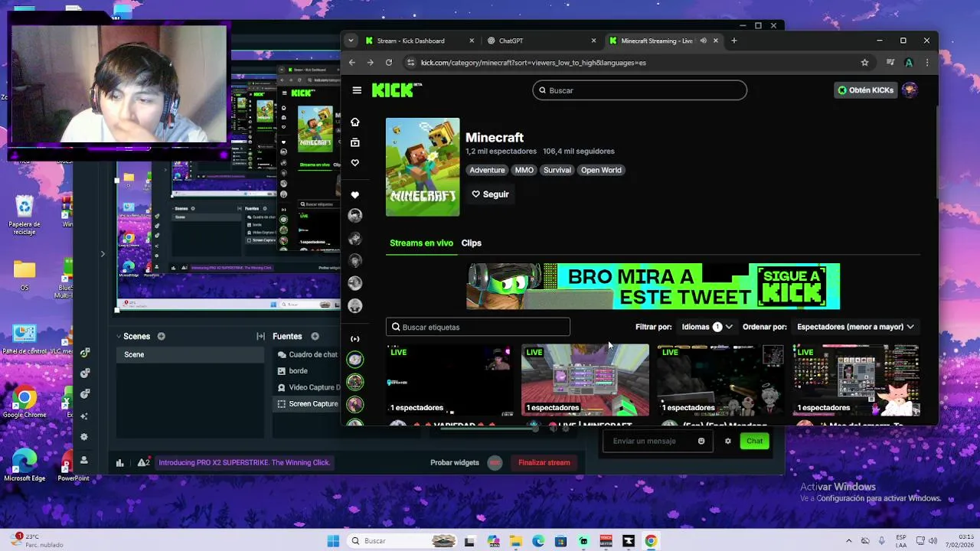Screen dimensions: 980x551
Task: Select the borde source
Action: pos(299,371)
